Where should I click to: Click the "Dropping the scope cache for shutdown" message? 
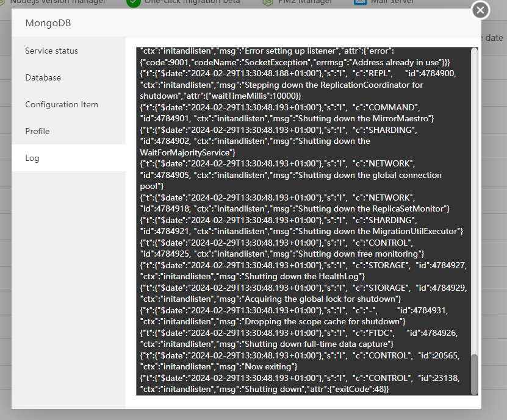[x=322, y=322]
